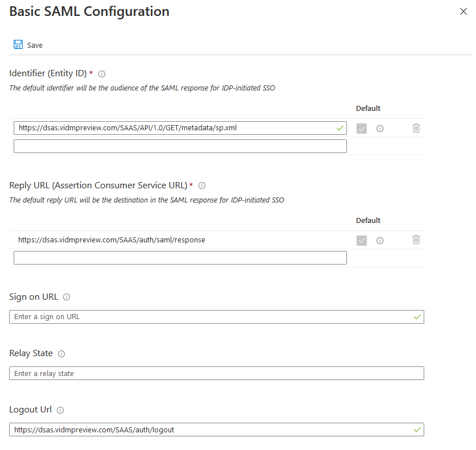
Task: Open the Identifier (Entity ID) info tooltip
Action: tap(101, 73)
